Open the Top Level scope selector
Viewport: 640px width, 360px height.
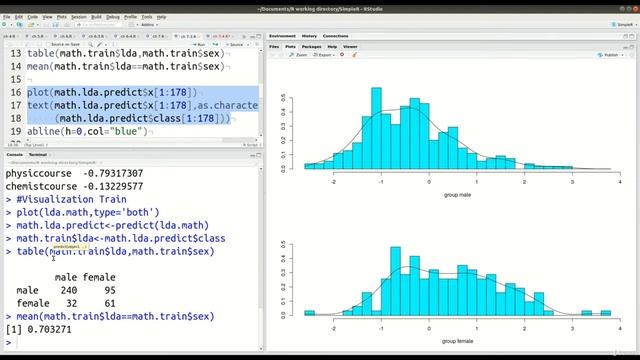36,145
